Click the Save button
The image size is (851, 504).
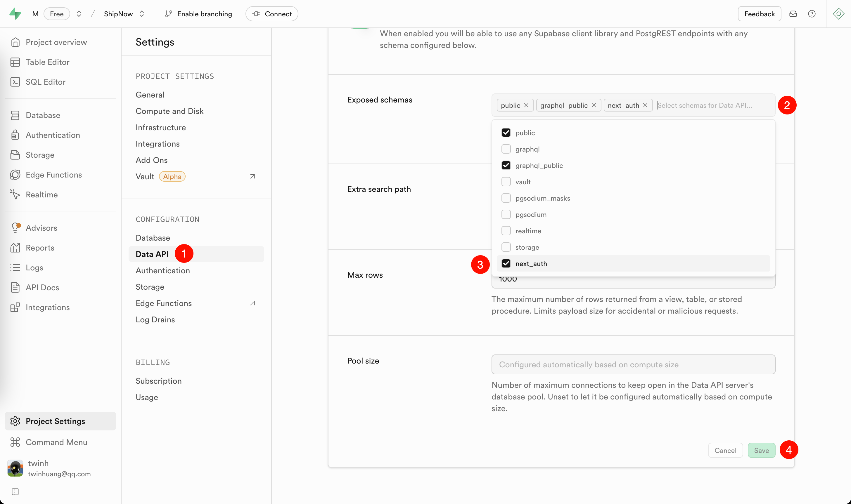pyautogui.click(x=761, y=450)
